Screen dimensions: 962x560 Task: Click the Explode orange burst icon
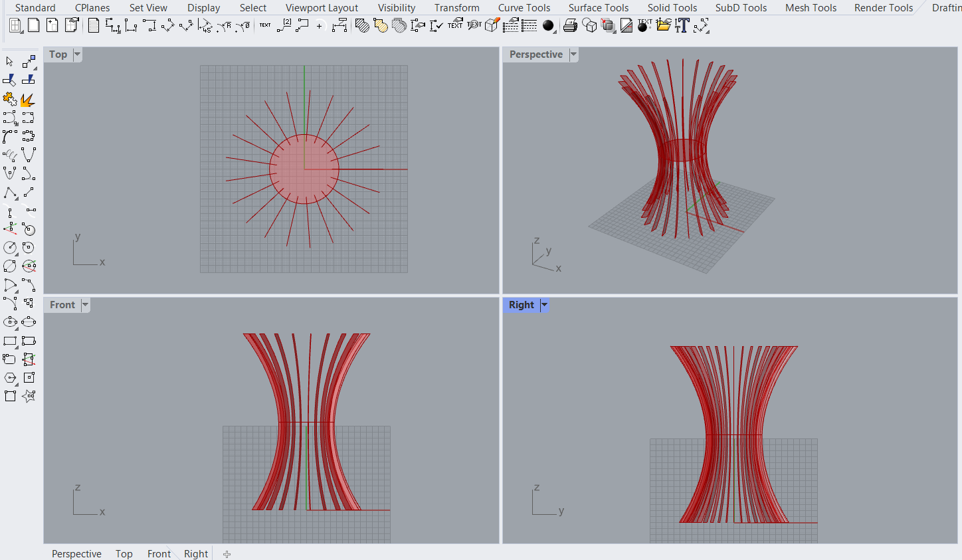tap(28, 100)
